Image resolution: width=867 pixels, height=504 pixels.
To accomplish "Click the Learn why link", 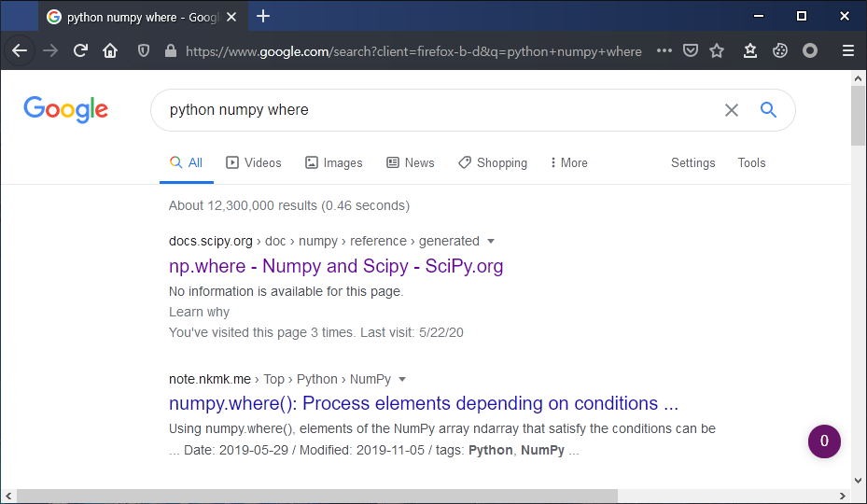I will (199, 312).
